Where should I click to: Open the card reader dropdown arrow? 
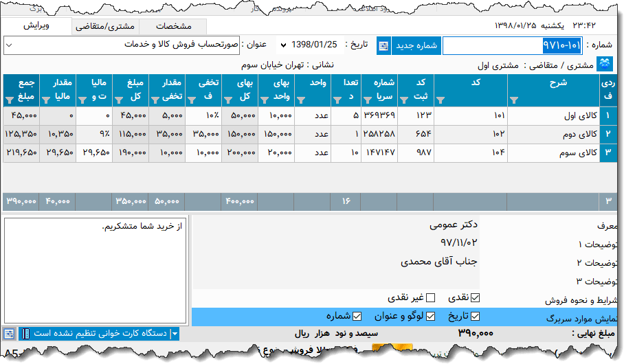click(x=175, y=334)
